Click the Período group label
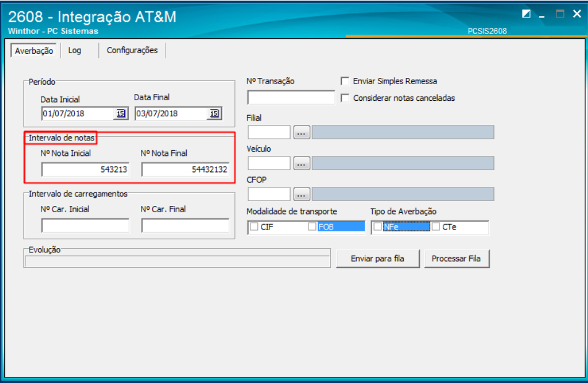This screenshot has width=588, height=383. tap(42, 82)
